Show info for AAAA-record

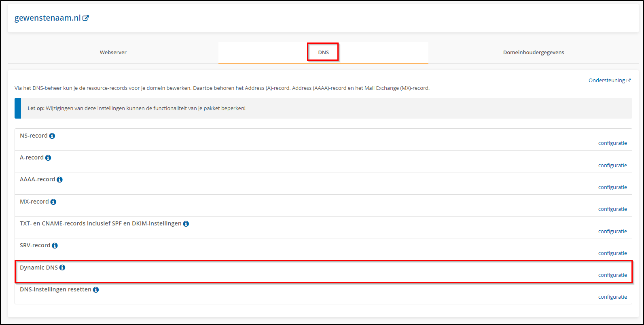(x=59, y=180)
